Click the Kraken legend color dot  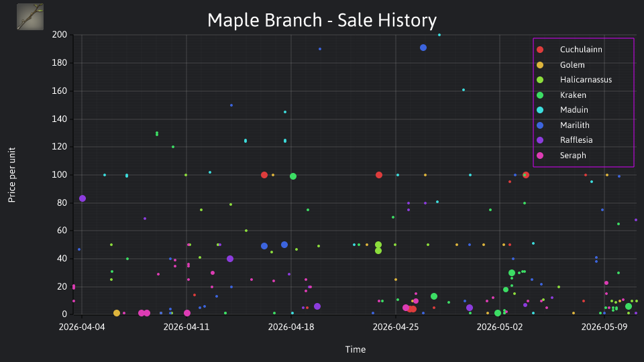[x=540, y=95]
